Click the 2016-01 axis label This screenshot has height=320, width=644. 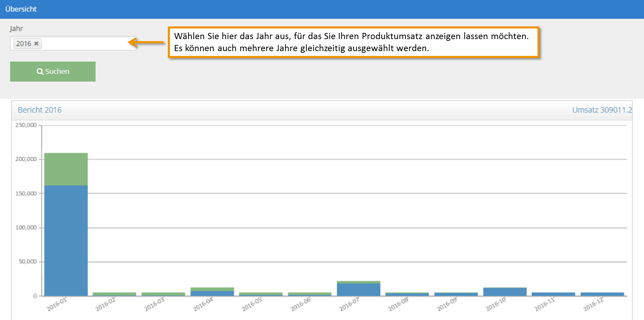57,305
